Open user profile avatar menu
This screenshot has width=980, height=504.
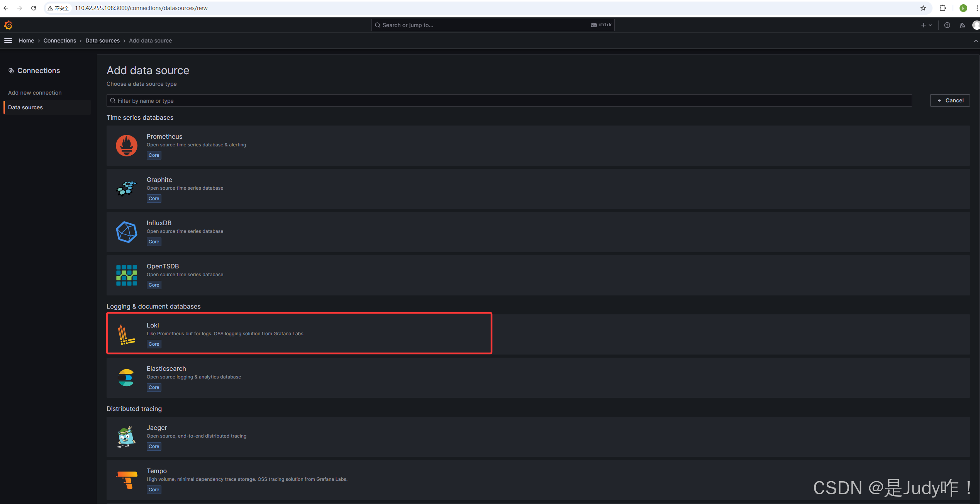tap(976, 25)
